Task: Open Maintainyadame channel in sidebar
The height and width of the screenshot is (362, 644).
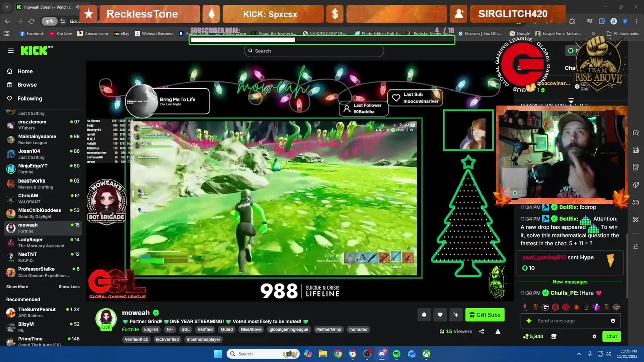Action: (42, 139)
